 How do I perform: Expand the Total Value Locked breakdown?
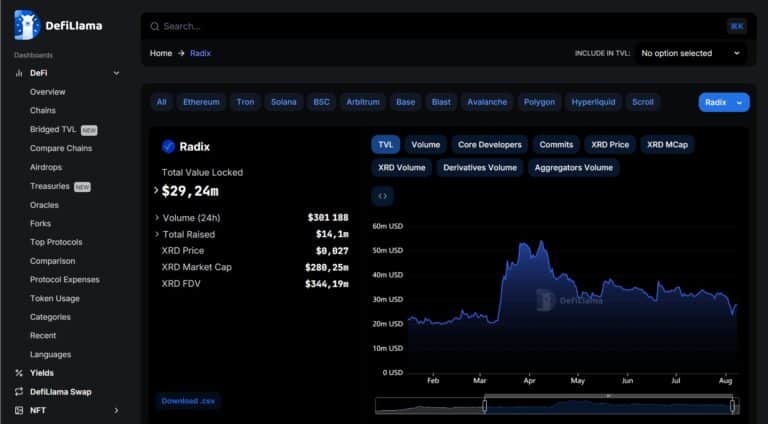click(x=156, y=190)
